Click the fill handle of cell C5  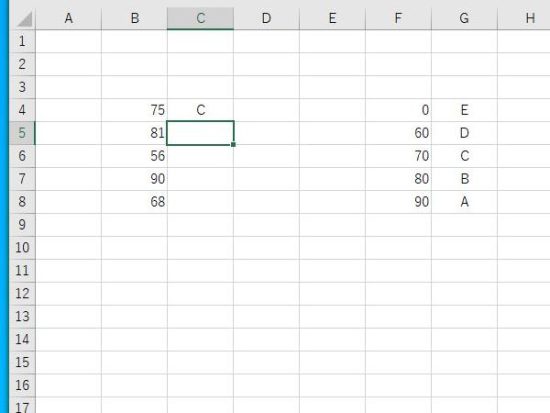coord(233,145)
